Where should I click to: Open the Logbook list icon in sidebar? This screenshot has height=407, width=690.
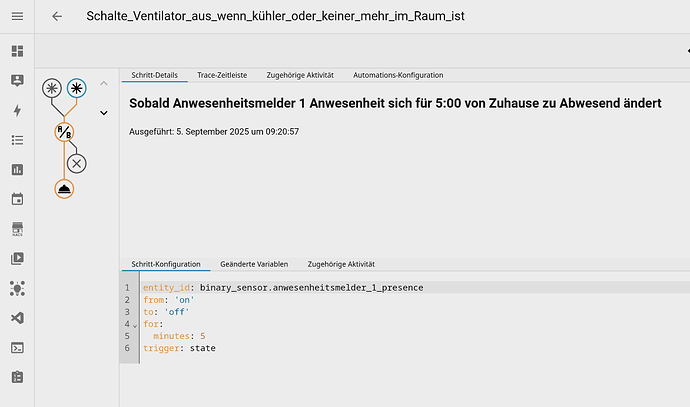pyautogui.click(x=17, y=140)
